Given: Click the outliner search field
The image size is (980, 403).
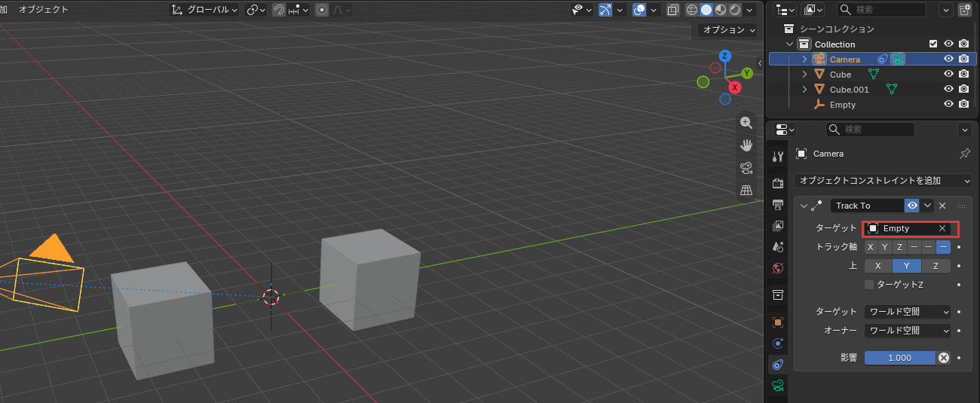Looking at the screenshot, I should [x=882, y=10].
